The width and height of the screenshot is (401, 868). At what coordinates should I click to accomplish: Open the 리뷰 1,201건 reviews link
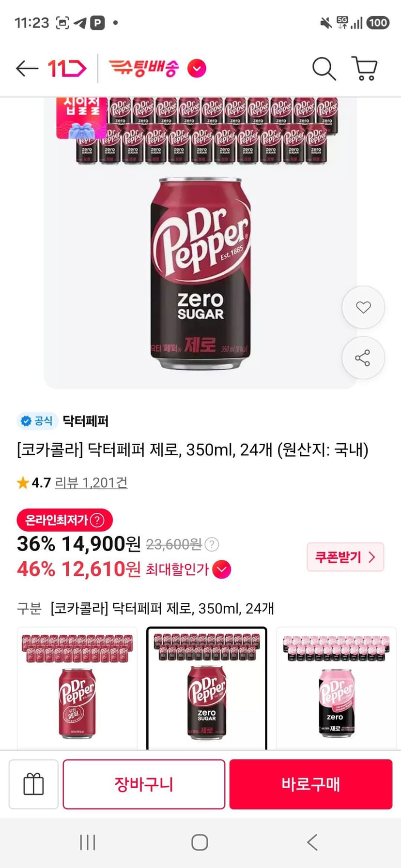(x=91, y=482)
